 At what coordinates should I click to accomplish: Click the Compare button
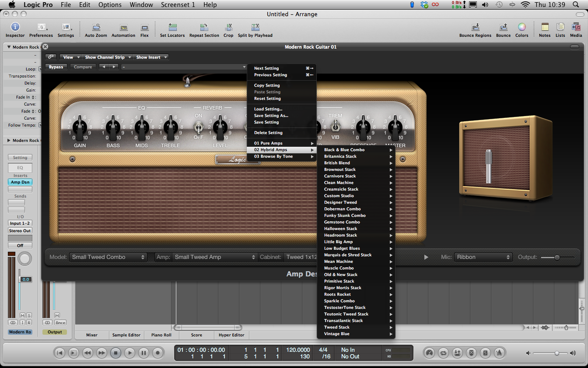point(83,67)
